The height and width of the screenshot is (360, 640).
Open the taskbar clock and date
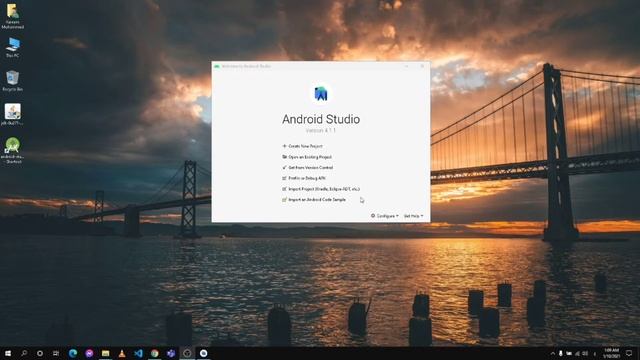point(611,353)
